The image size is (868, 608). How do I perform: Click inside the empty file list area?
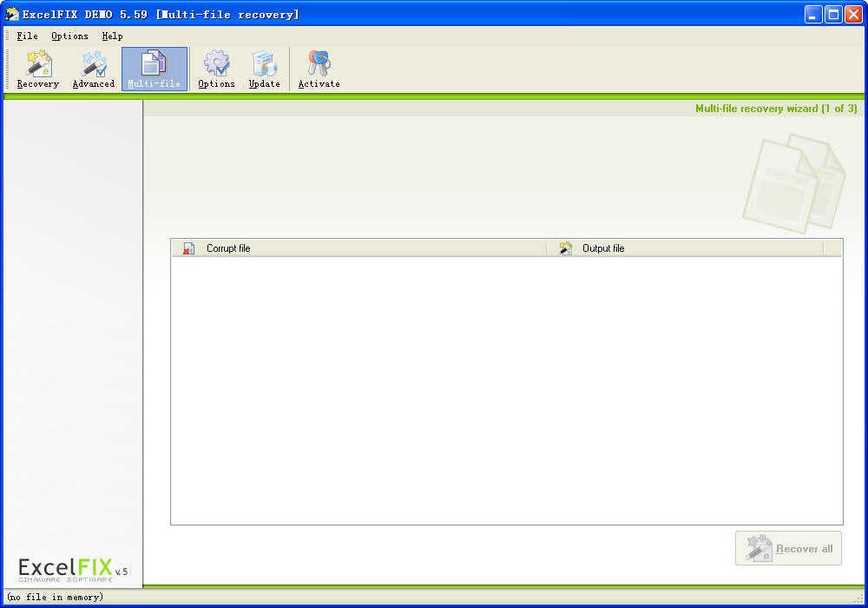click(x=506, y=391)
